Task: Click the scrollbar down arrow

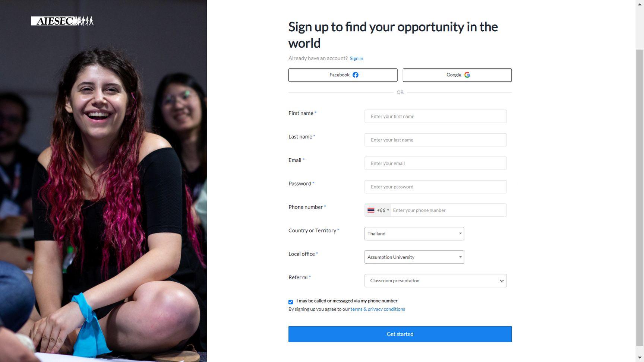Action: pyautogui.click(x=640, y=358)
